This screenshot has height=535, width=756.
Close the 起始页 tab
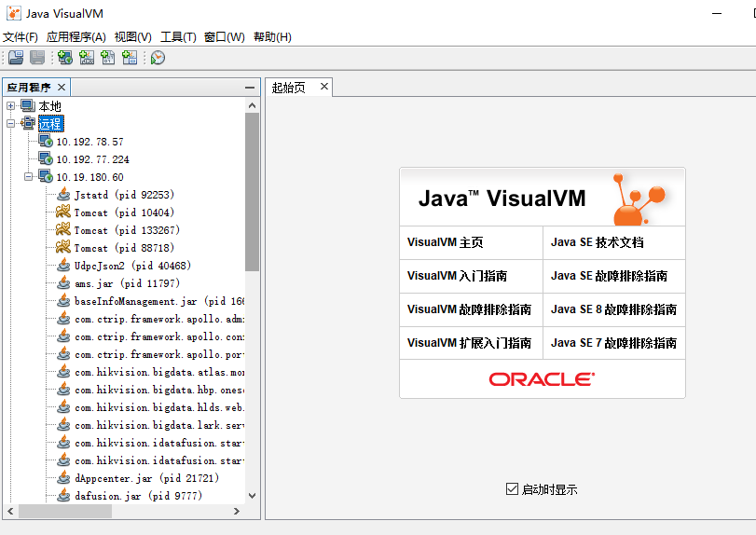click(x=324, y=87)
